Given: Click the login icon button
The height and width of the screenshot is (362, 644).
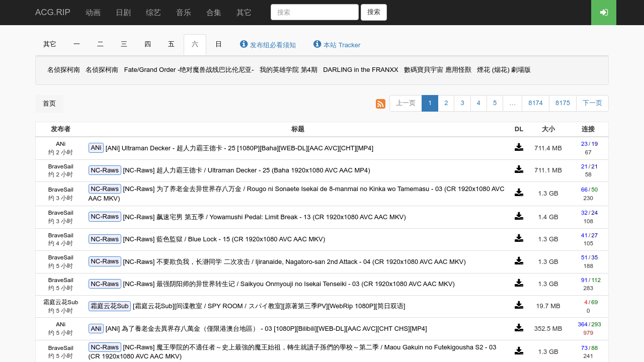Looking at the screenshot, I should 604,13.
